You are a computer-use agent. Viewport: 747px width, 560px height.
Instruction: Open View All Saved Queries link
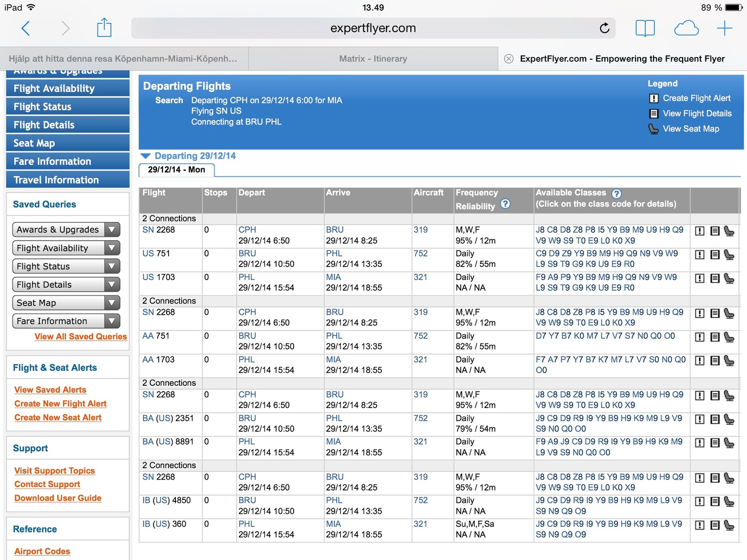[x=80, y=337]
